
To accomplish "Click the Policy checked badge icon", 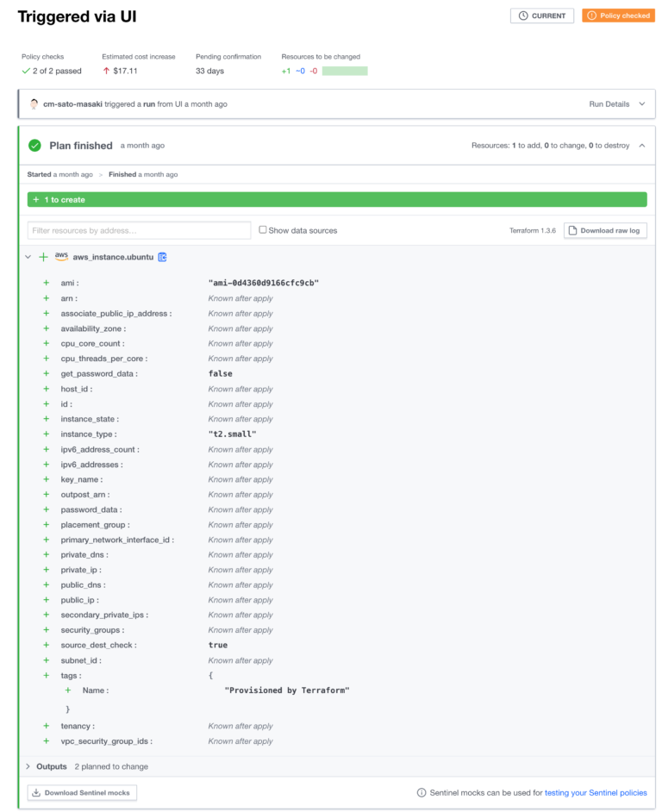I will click(x=591, y=16).
